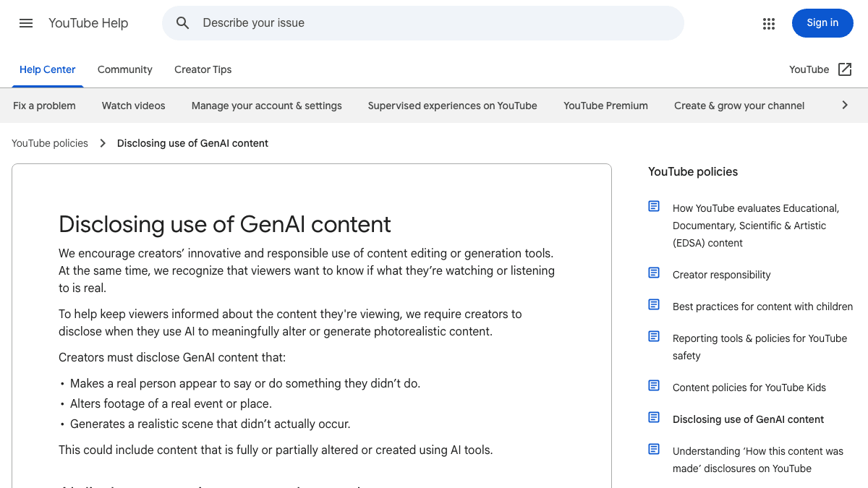Open Creator responsibility article
Viewport: 868px width, 488px height.
tap(722, 275)
